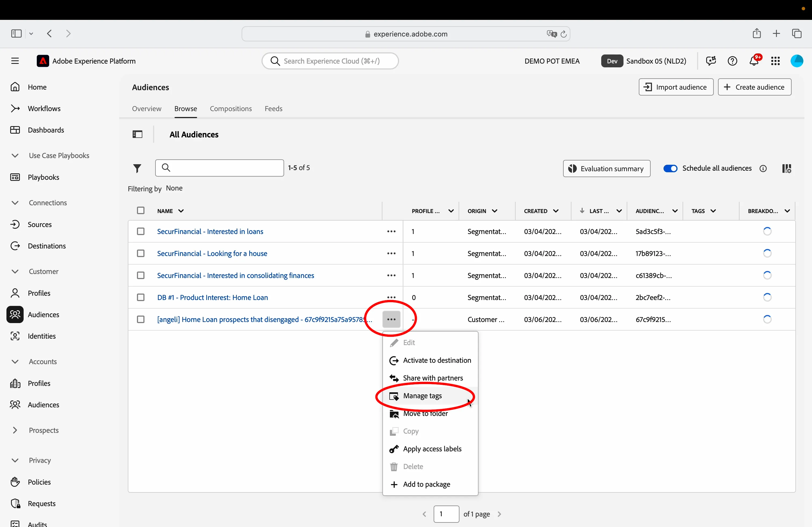Viewport: 812px width, 527px height.
Task: Open the feedback chat icon
Action: pos(711,61)
